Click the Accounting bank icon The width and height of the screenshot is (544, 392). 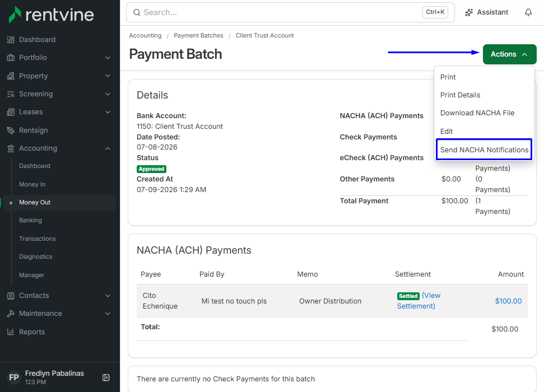tap(11, 148)
